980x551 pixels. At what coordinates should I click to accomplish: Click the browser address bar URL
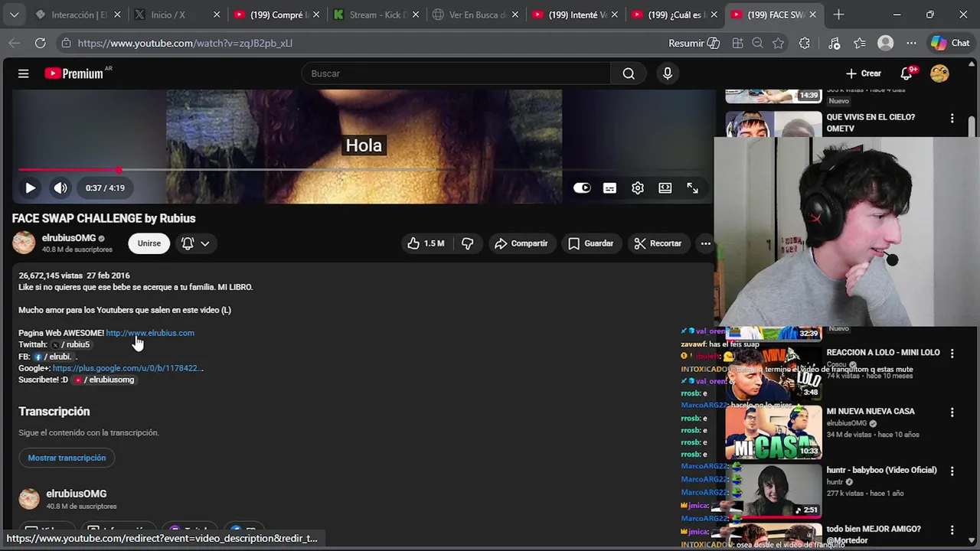pyautogui.click(x=185, y=43)
